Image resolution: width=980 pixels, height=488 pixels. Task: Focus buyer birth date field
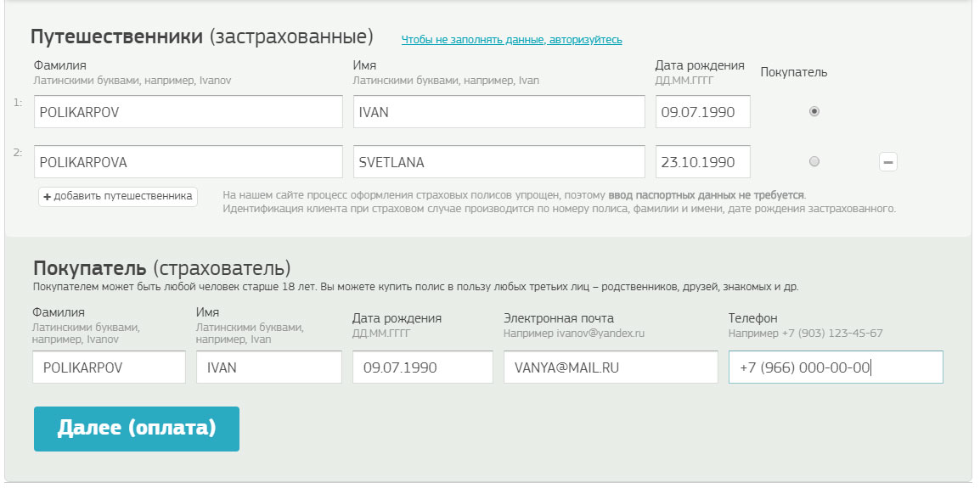click(x=422, y=367)
